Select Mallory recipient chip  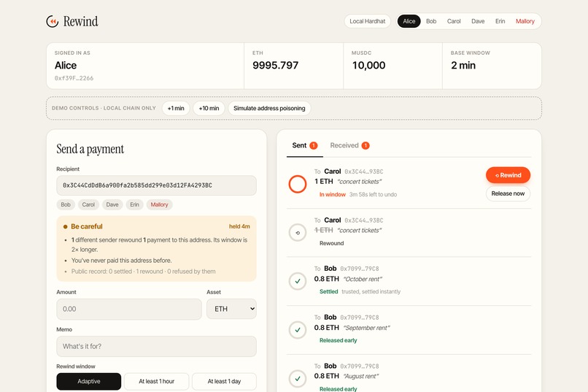click(x=159, y=204)
